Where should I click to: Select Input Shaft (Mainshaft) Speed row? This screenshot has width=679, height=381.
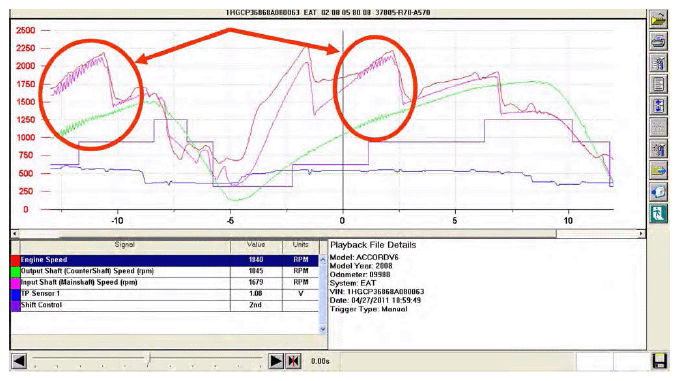pos(165,283)
